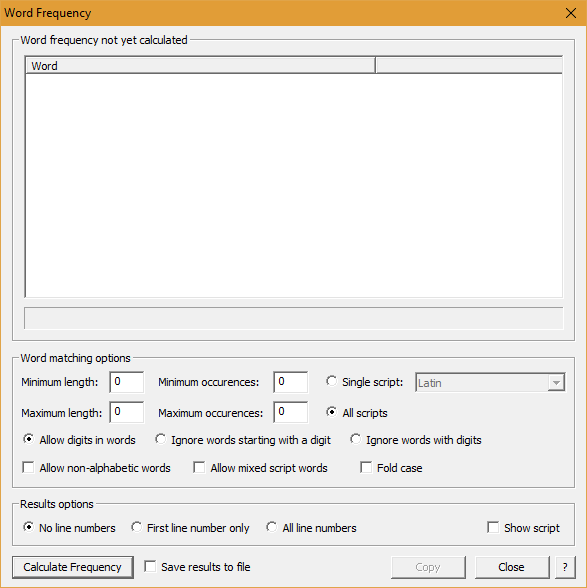This screenshot has width=587, height=588.
Task: Close the dialog with the Close button
Action: click(x=512, y=567)
